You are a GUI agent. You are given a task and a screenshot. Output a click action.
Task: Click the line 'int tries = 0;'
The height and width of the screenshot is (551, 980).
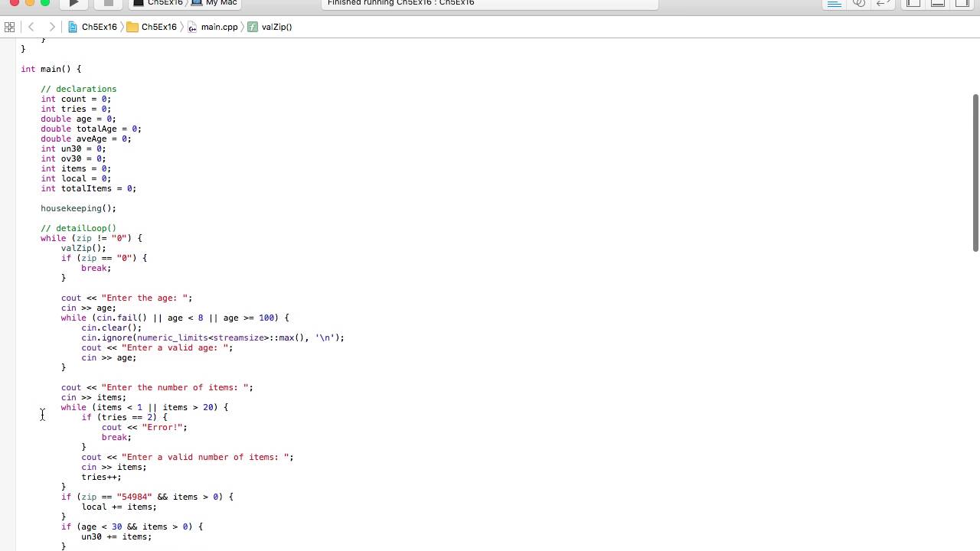point(76,109)
